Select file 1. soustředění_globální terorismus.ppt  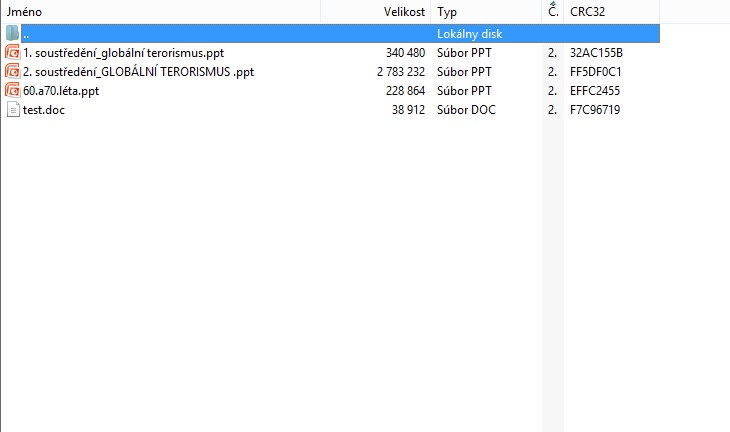[123, 53]
